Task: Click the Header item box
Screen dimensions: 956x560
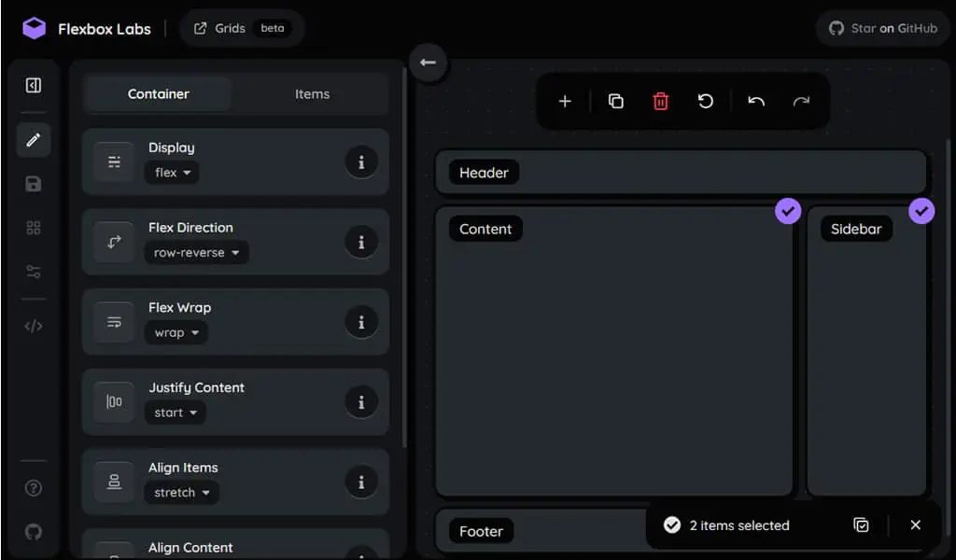Action: [x=681, y=173]
